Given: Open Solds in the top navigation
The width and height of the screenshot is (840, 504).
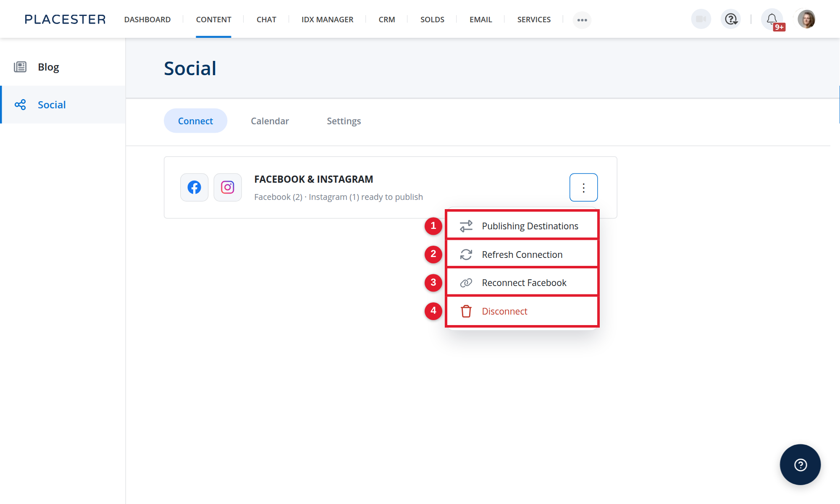Looking at the screenshot, I should pos(432,19).
